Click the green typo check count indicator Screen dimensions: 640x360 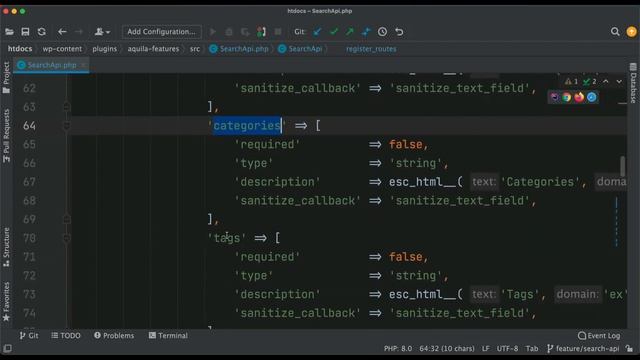[x=590, y=82]
